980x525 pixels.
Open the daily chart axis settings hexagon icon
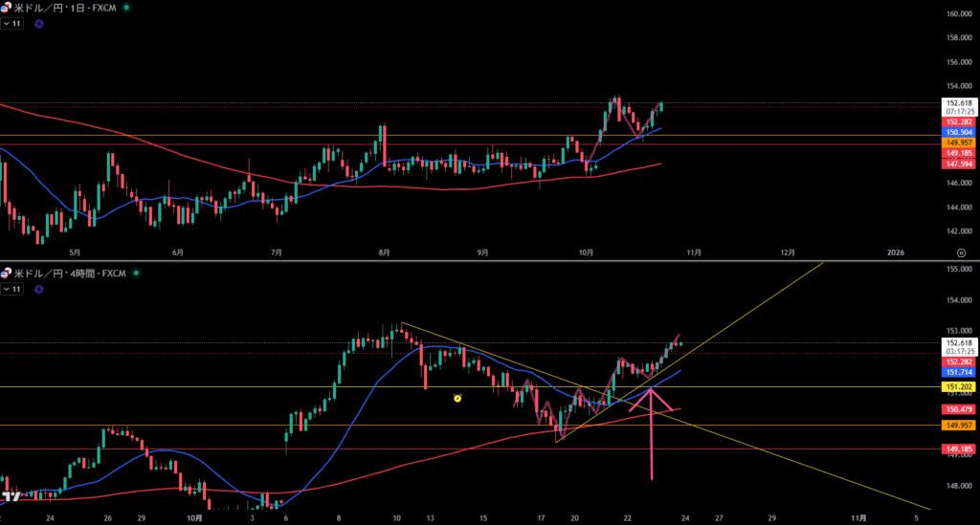pyautogui.click(x=960, y=252)
